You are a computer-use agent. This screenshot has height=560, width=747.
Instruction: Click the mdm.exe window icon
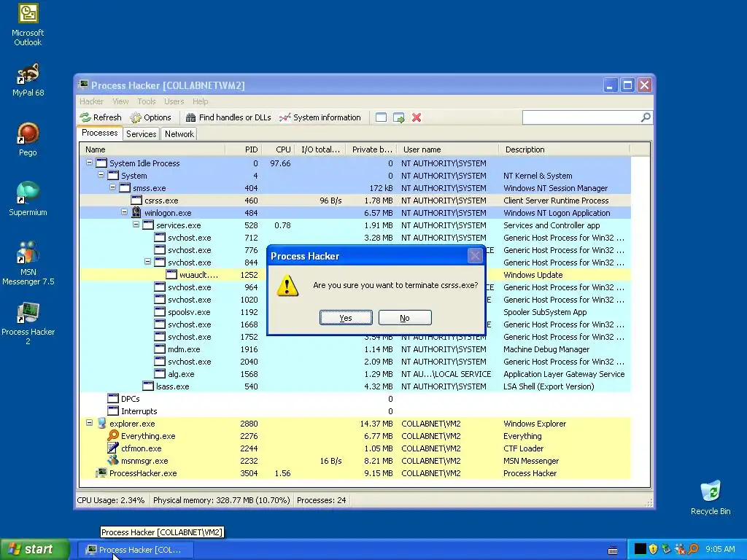coord(160,349)
